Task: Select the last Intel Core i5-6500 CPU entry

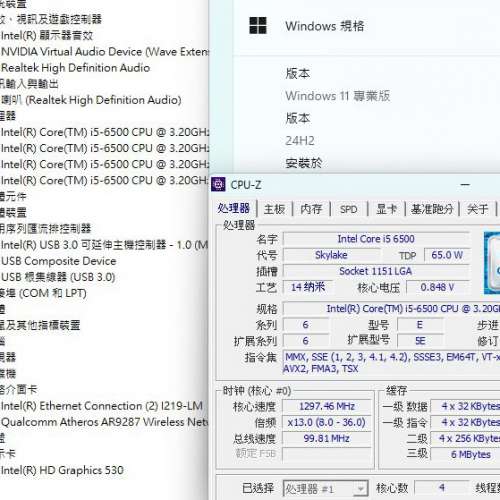Action: (105, 180)
